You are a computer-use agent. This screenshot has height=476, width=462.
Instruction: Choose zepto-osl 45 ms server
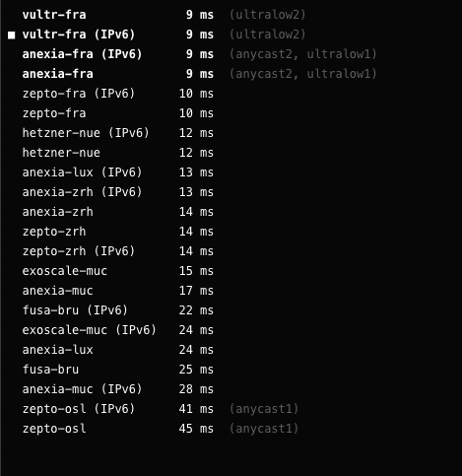pos(161,429)
